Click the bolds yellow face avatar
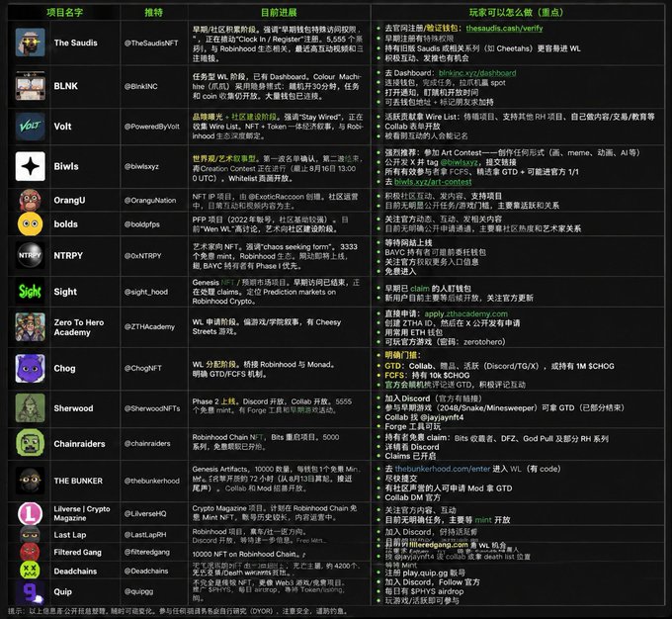 click(30, 223)
